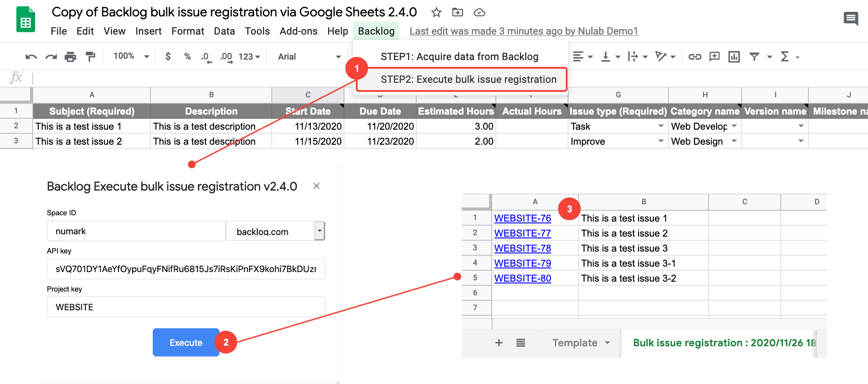Open the Arial font dropdown
Viewport: 868px width, 384px height.
pos(309,57)
